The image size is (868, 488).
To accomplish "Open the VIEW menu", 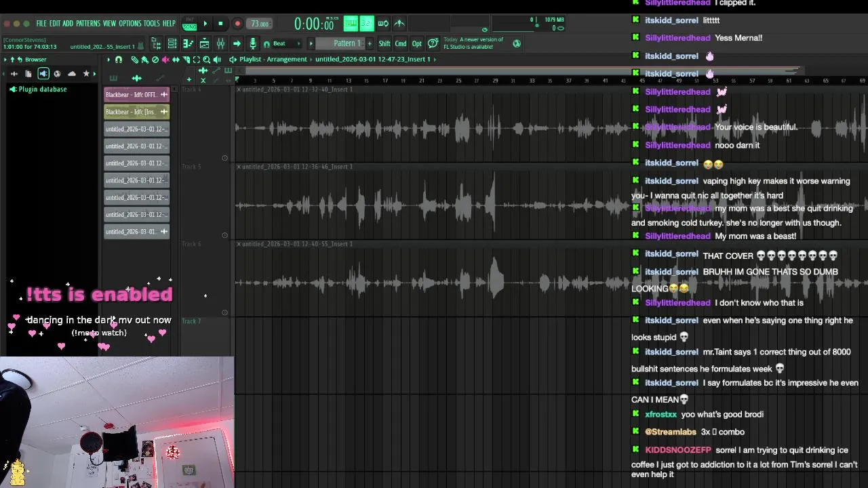I will (109, 23).
